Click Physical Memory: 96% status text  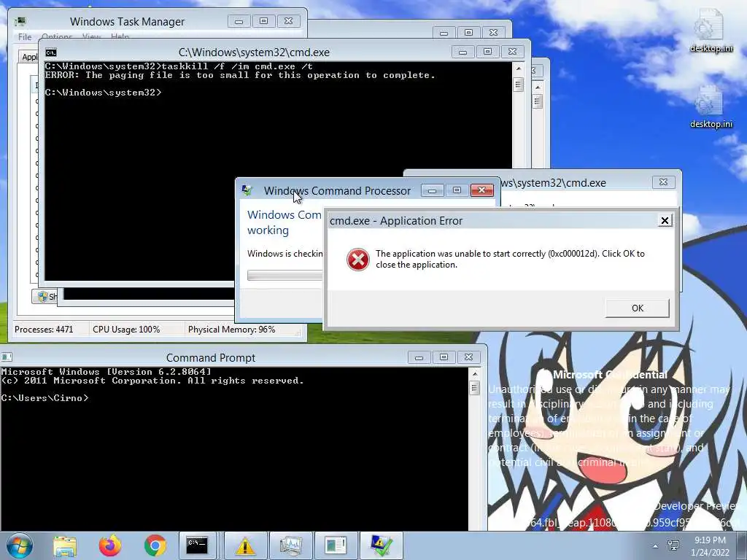point(231,330)
